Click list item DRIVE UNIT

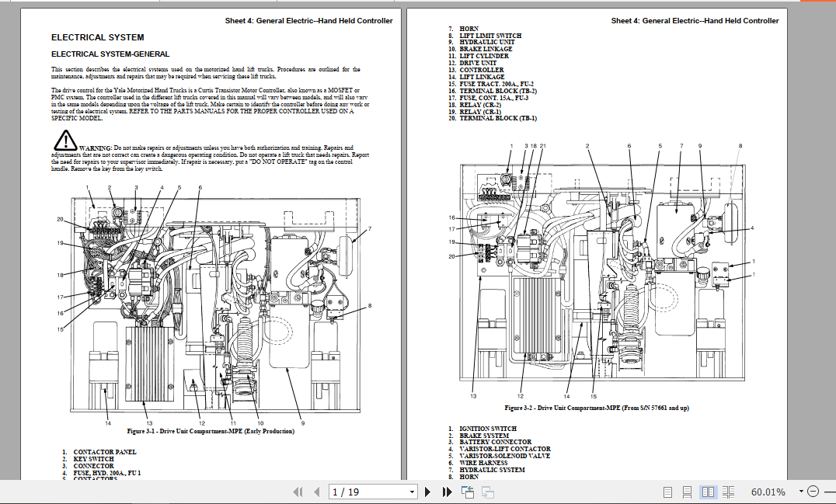(472, 63)
